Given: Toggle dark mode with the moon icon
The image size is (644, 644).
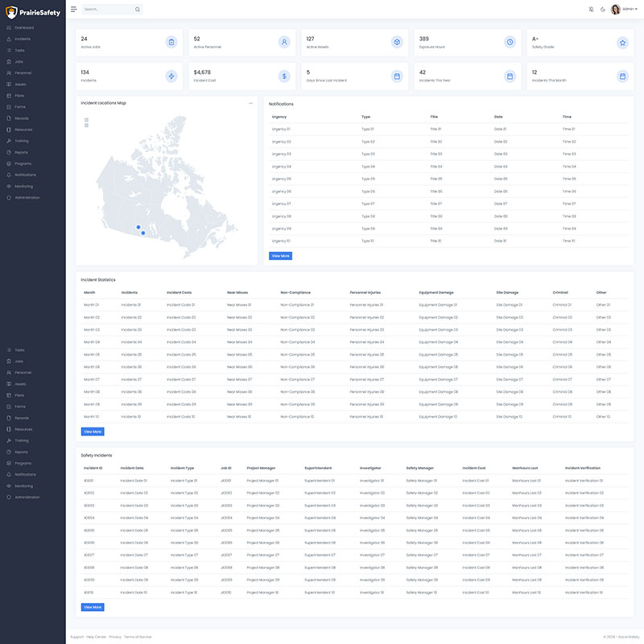Looking at the screenshot, I should [x=603, y=10].
